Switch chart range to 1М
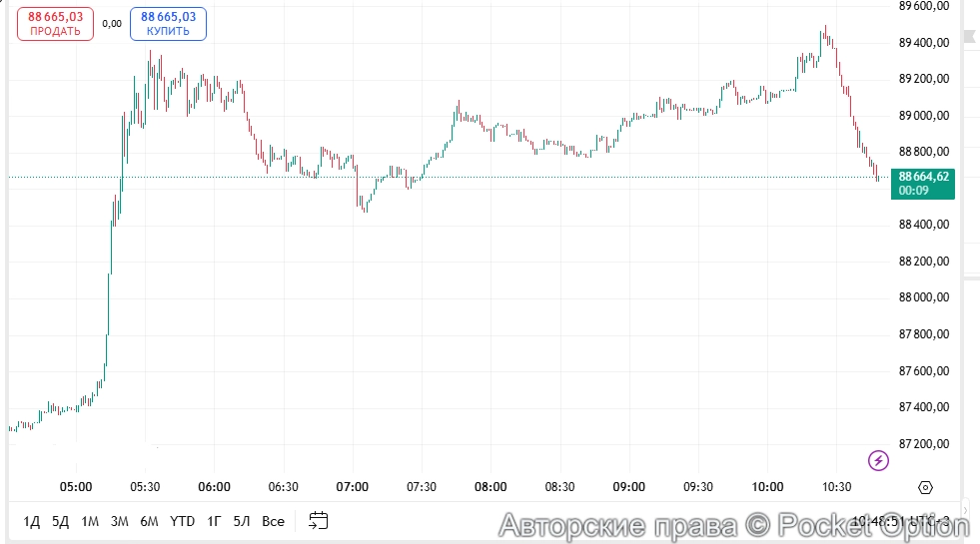Screen dimensions: 980x544 [x=90, y=521]
